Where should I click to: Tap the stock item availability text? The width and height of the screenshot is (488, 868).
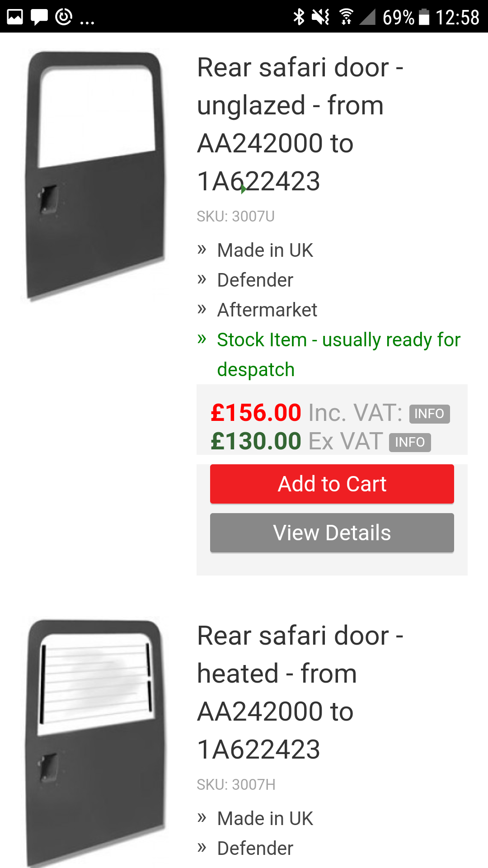coord(338,354)
